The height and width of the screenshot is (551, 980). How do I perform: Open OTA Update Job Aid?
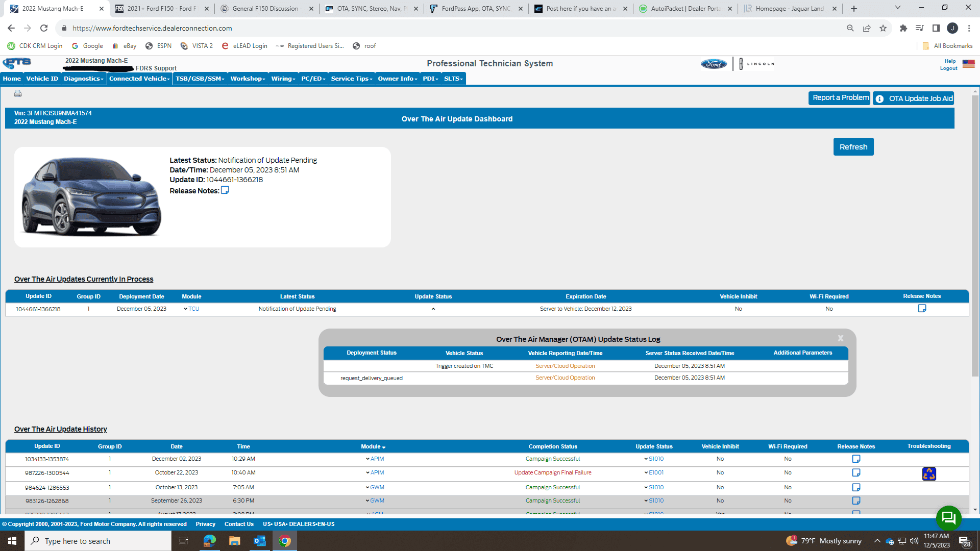click(x=913, y=98)
